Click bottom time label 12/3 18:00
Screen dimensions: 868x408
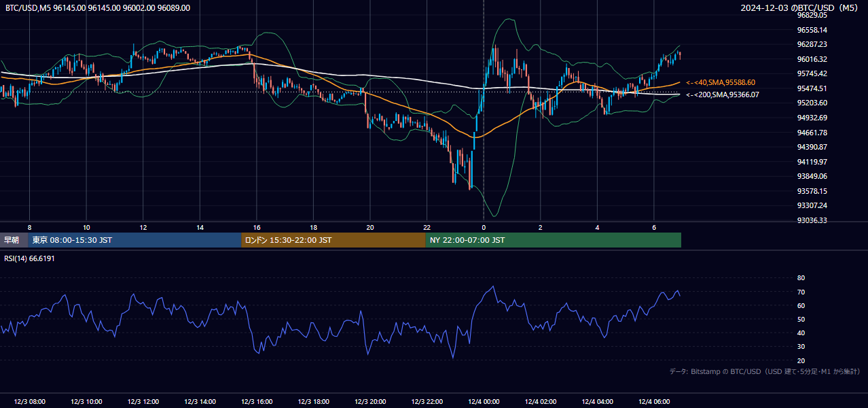[314, 402]
